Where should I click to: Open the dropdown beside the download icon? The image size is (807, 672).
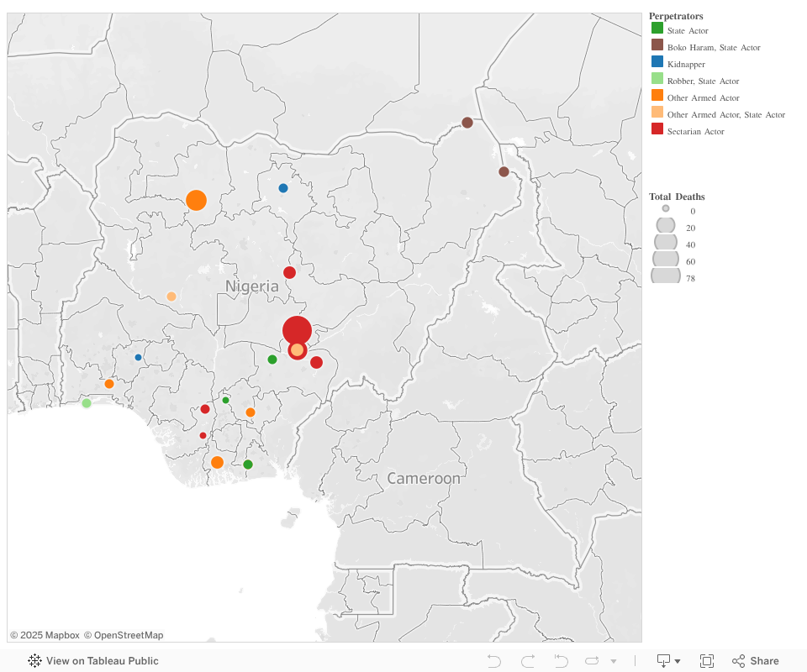678,661
